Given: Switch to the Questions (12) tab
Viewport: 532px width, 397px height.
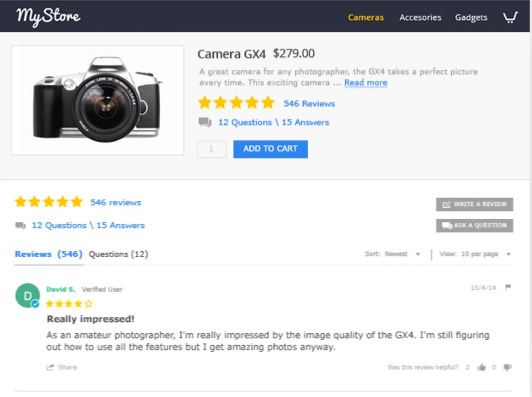Looking at the screenshot, I should pos(118,254).
